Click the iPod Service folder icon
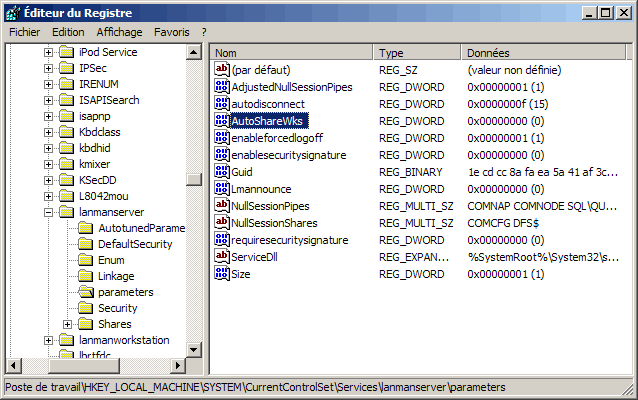The width and height of the screenshot is (638, 400). pos(66,52)
